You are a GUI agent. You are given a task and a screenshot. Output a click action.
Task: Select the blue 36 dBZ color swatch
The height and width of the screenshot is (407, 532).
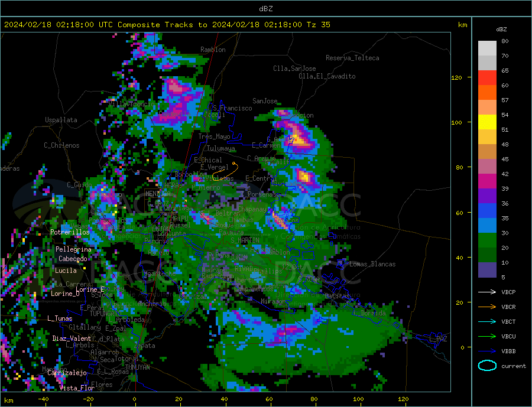[x=487, y=211]
